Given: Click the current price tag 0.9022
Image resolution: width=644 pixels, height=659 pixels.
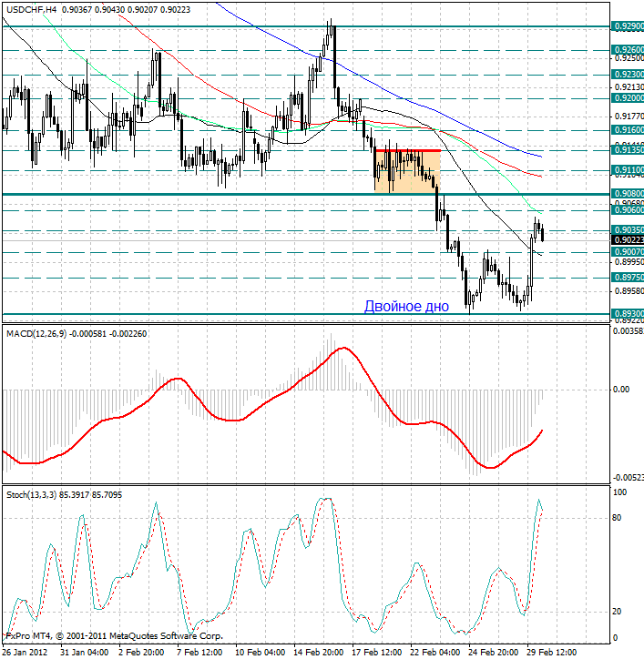Looking at the screenshot, I should [628, 240].
